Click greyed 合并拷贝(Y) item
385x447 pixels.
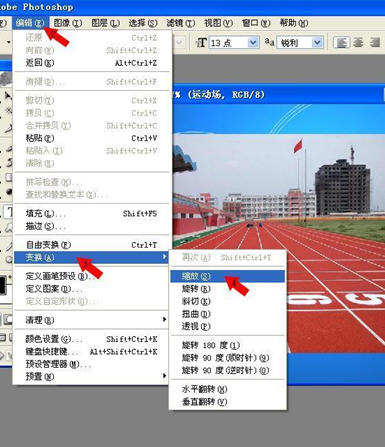click(x=91, y=125)
